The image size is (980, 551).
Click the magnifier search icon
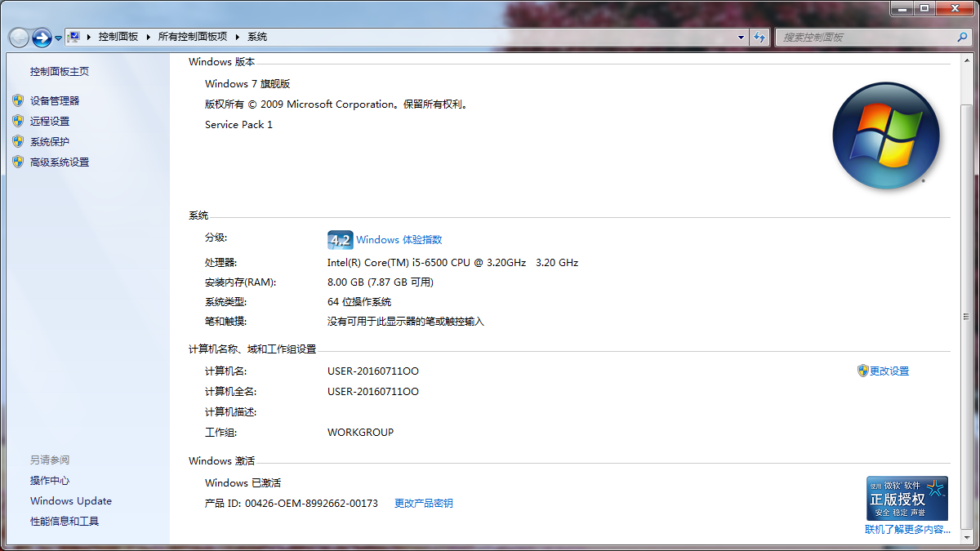(962, 37)
